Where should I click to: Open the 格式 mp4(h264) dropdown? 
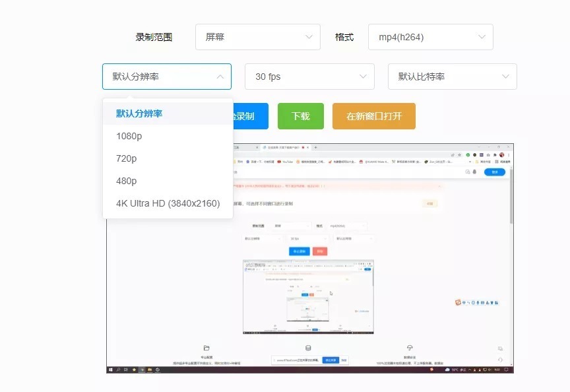(430, 38)
